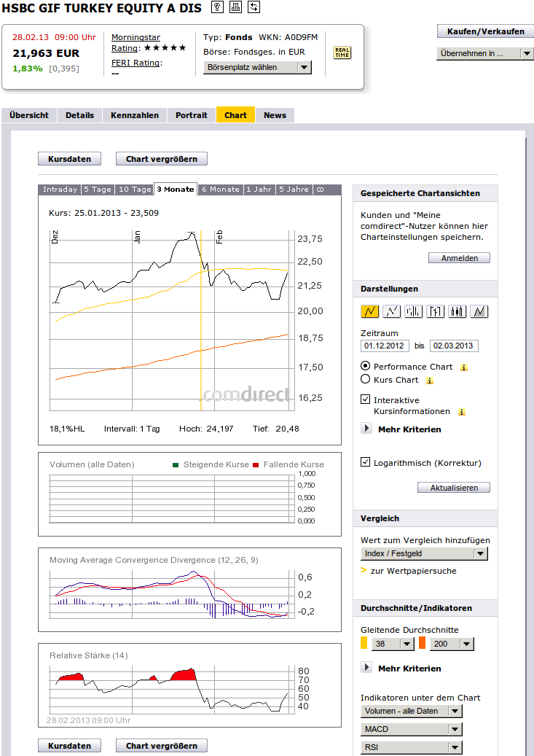
Task: Select the candlestick chart display icon
Action: (457, 311)
